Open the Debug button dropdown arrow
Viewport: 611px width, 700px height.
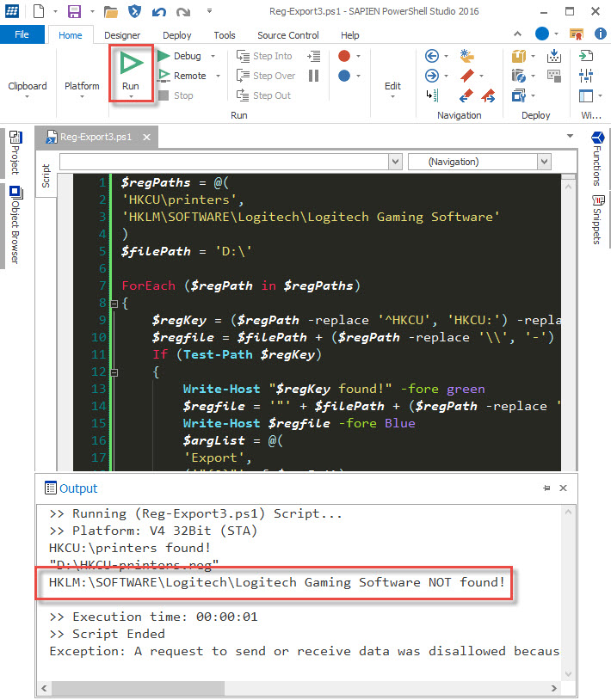click(213, 56)
